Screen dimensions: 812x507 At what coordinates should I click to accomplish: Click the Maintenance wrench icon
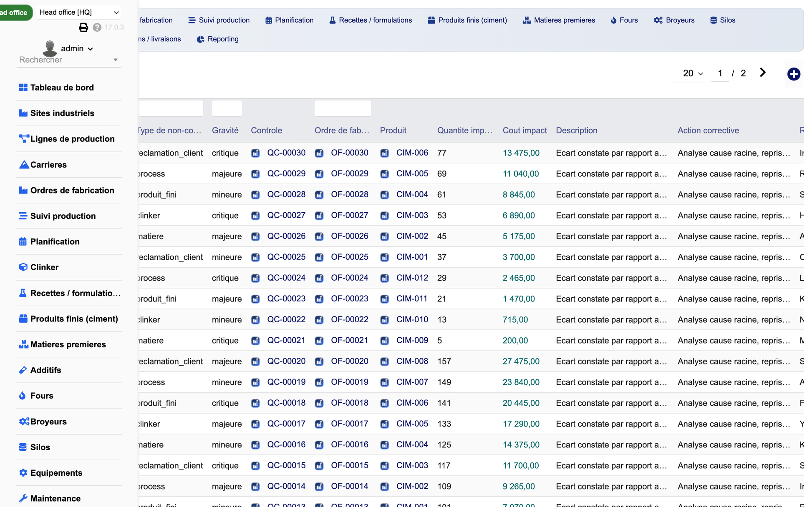click(23, 498)
